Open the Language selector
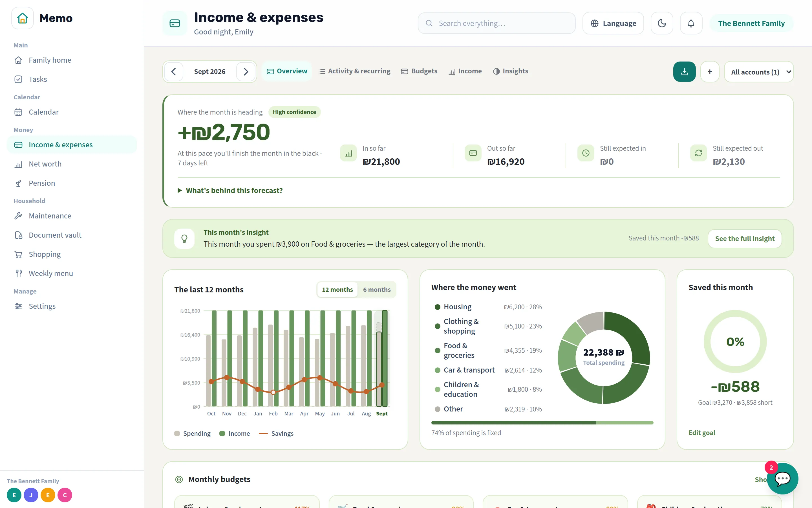The image size is (812, 508). click(613, 23)
